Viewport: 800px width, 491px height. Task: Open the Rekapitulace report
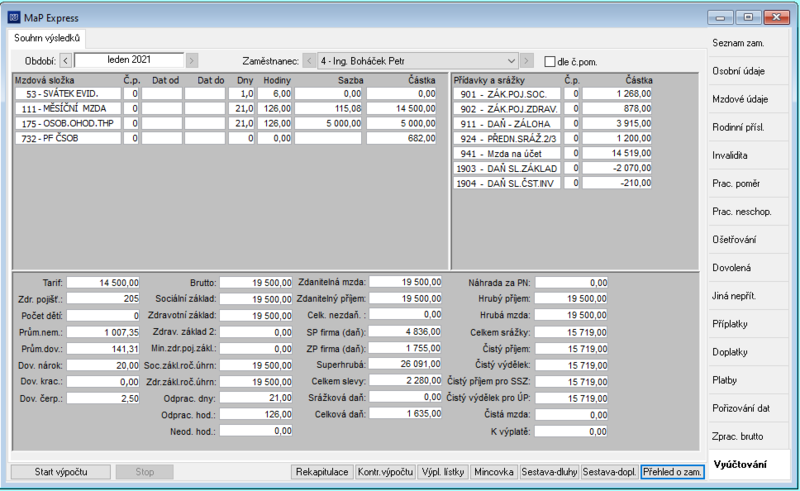point(322,472)
